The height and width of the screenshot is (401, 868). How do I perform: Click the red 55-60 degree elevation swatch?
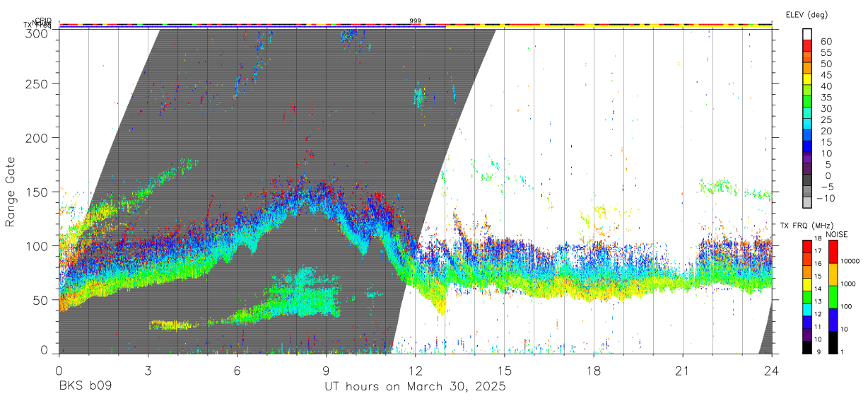(808, 45)
